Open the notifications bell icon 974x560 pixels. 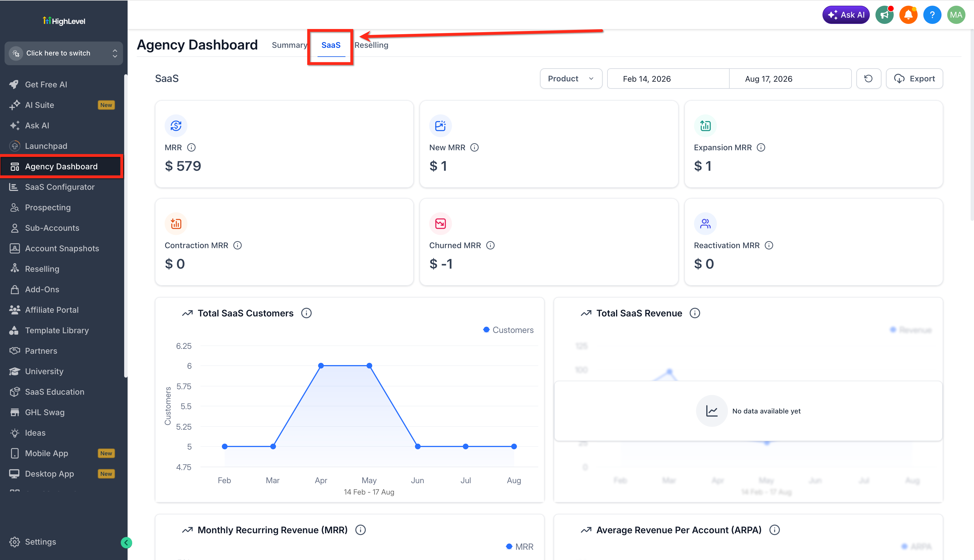908,15
